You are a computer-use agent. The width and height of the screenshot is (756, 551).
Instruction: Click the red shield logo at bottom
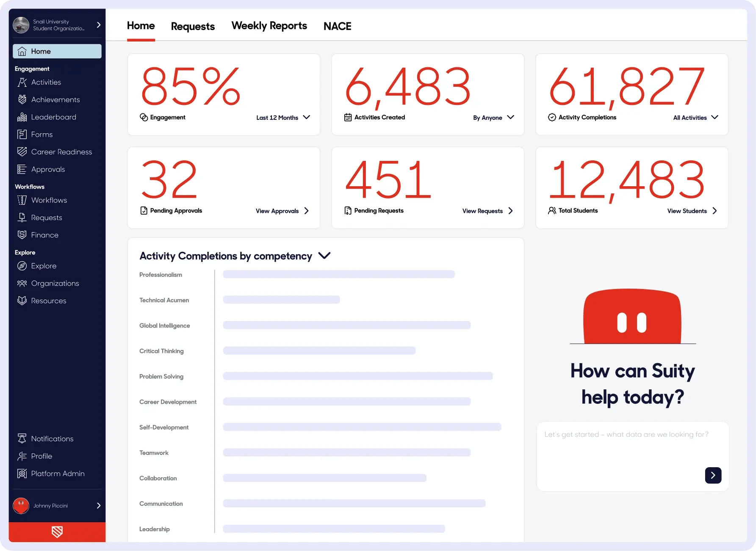pyautogui.click(x=57, y=532)
